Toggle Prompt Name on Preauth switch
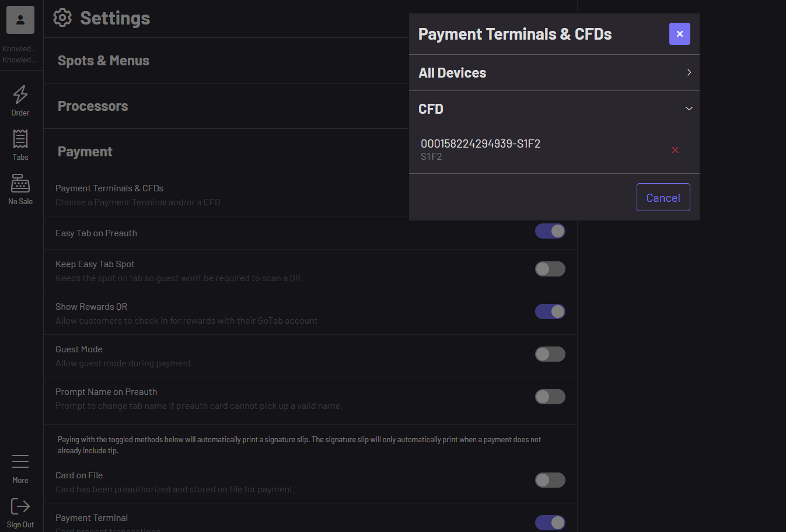 pyautogui.click(x=550, y=397)
